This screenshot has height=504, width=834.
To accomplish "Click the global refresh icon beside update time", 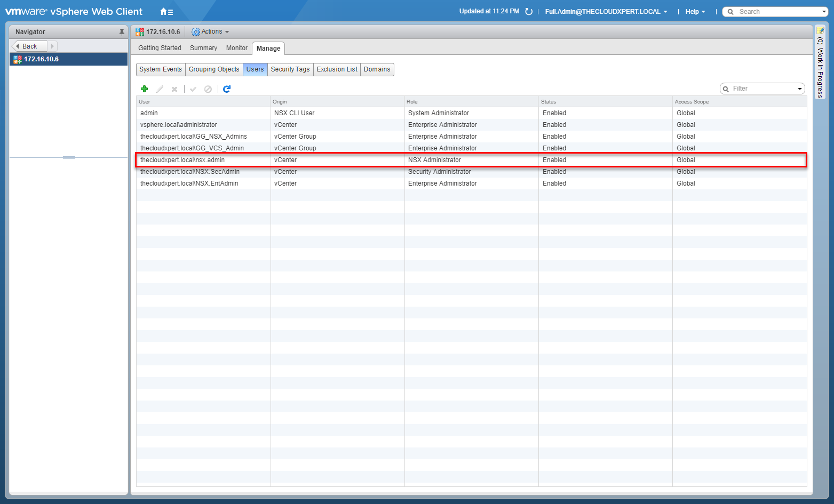I will pyautogui.click(x=529, y=12).
